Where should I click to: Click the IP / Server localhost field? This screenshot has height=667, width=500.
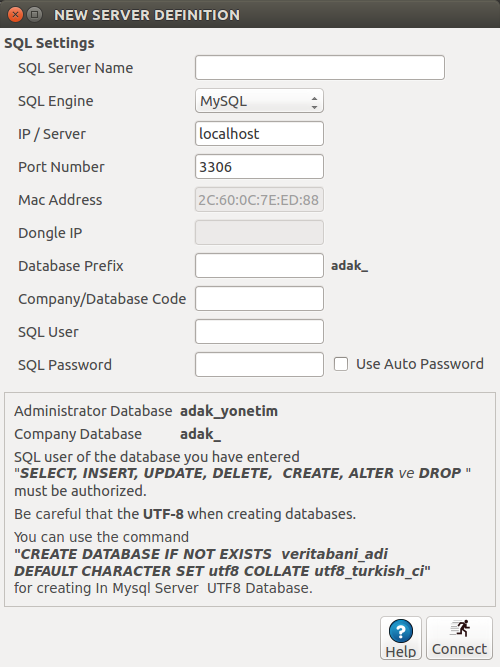click(259, 134)
